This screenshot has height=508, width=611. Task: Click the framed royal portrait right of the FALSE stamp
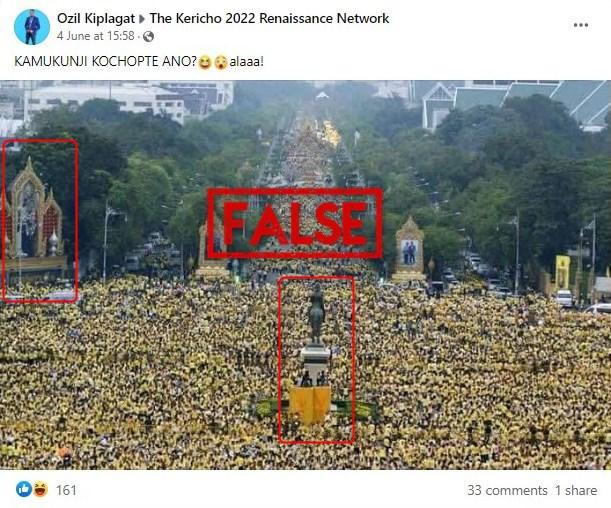[x=409, y=251]
